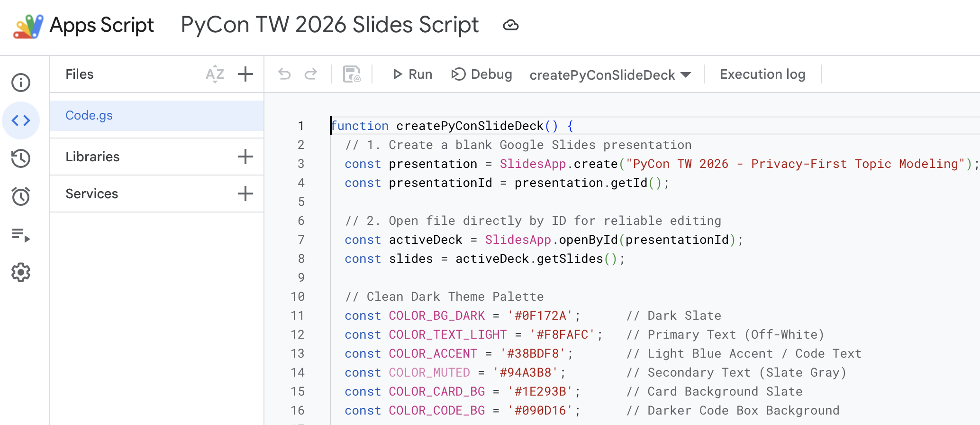Click line number 1 in gutter
Viewport: 980px width, 425px height.
(x=301, y=126)
